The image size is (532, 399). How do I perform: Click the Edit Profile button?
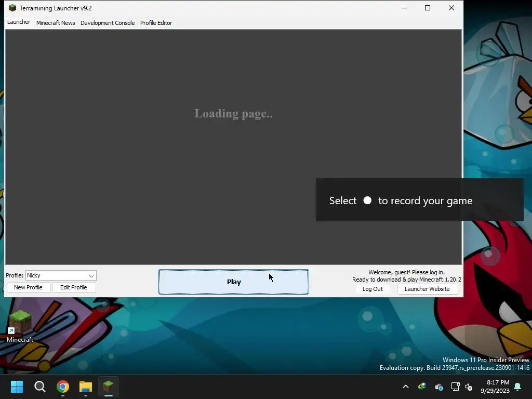(74, 287)
